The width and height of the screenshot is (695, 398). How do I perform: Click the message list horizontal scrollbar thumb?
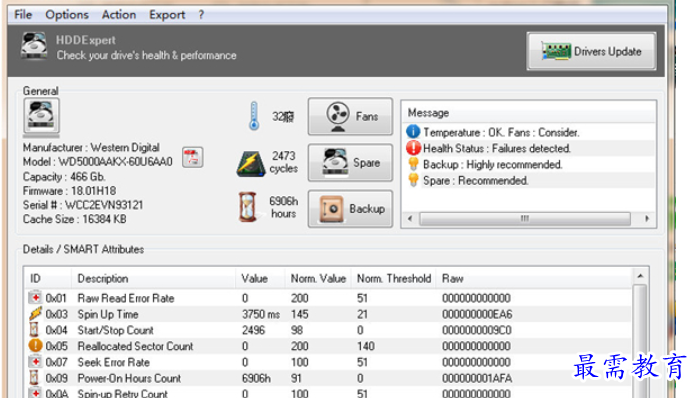525,219
